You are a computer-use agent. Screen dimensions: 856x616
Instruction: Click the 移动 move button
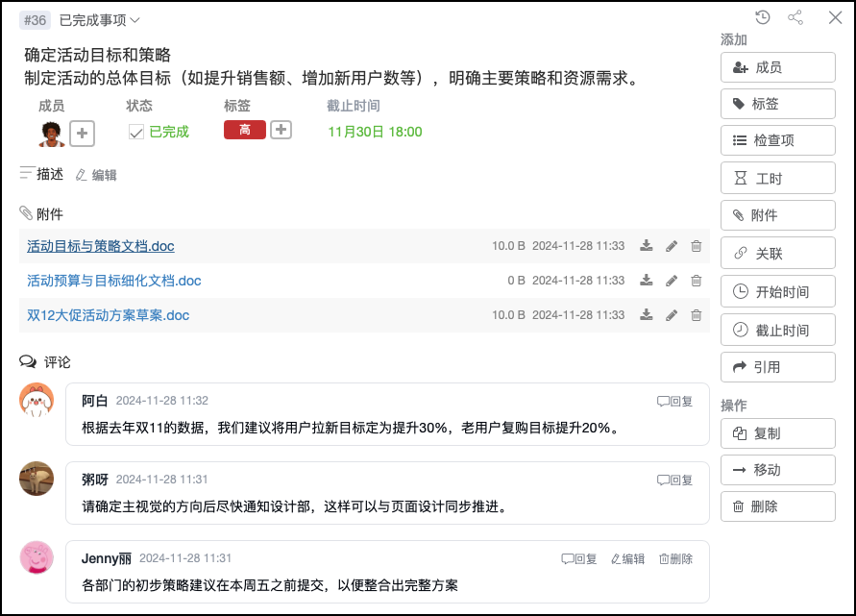[x=778, y=470]
